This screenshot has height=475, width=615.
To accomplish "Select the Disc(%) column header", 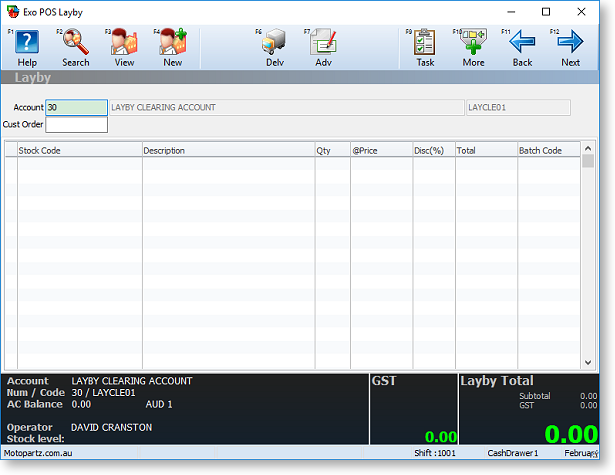I will [434, 151].
